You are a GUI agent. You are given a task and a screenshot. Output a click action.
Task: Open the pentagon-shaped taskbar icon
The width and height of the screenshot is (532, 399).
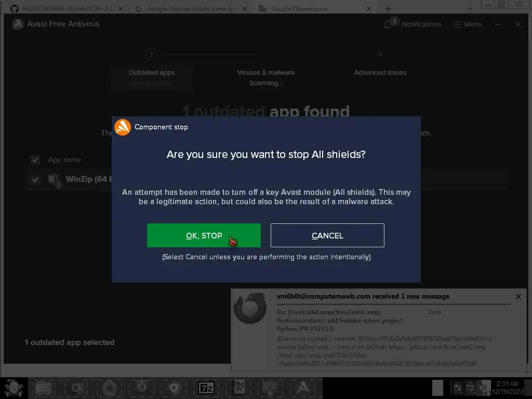click(x=109, y=388)
